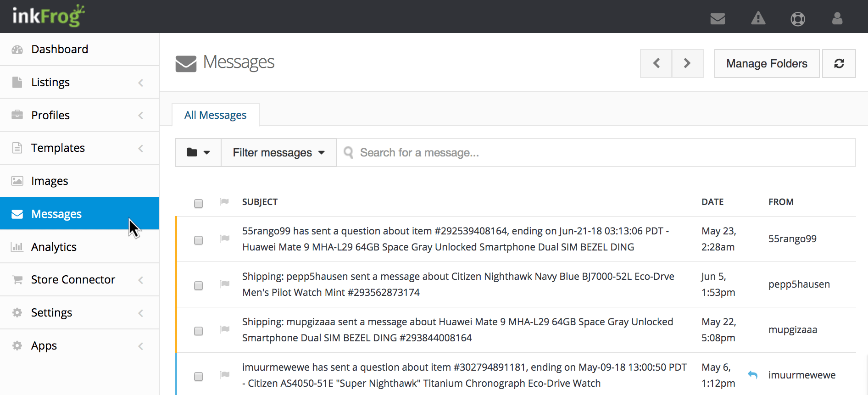Switch to the All Messages tab
Image resolution: width=868 pixels, height=395 pixels.
(x=215, y=115)
